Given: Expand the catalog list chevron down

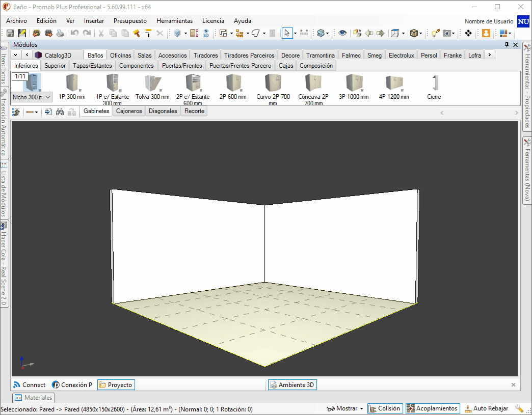Looking at the screenshot, I should (x=16, y=54).
